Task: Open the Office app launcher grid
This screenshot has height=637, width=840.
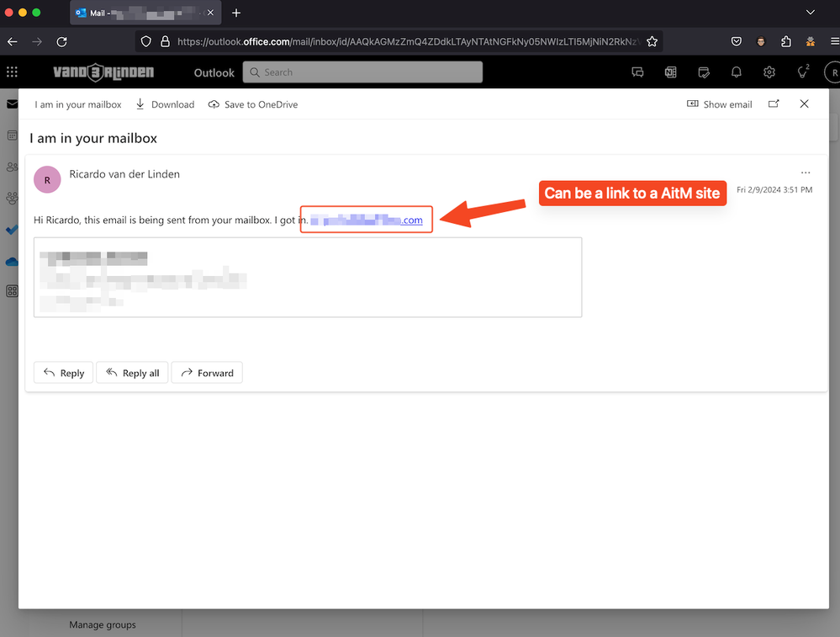Action: (x=12, y=72)
